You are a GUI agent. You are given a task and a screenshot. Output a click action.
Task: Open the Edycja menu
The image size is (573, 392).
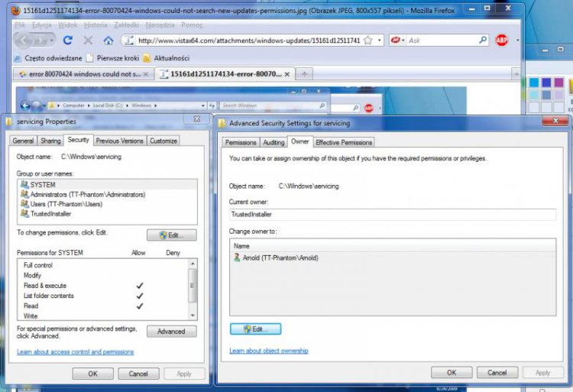click(42, 25)
